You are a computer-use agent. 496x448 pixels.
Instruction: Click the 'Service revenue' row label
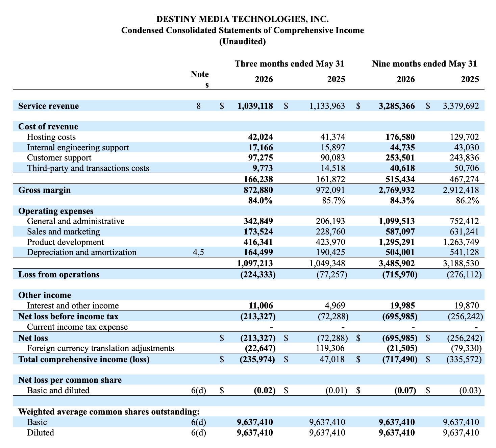pos(49,106)
